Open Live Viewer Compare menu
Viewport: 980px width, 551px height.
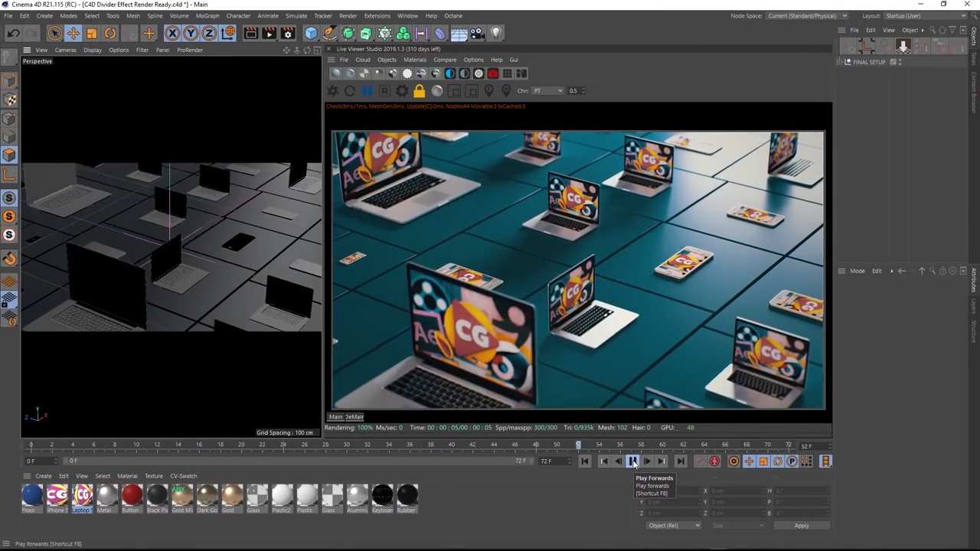pyautogui.click(x=445, y=60)
